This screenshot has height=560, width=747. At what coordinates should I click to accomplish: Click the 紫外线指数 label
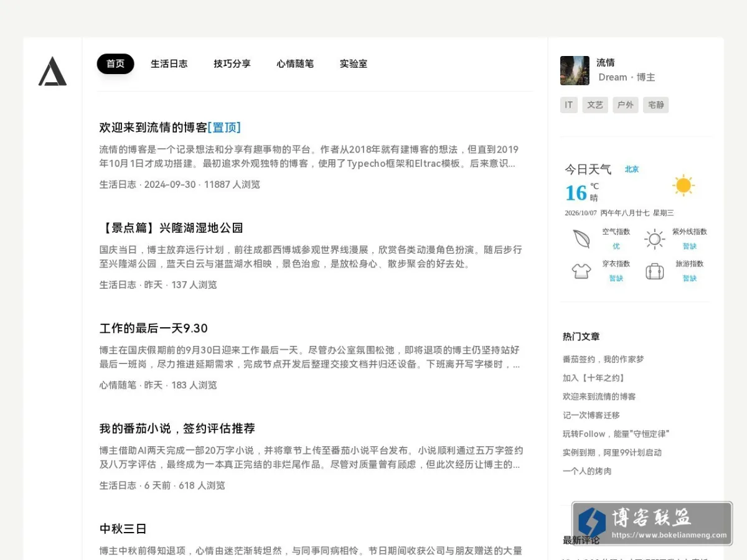tap(689, 231)
